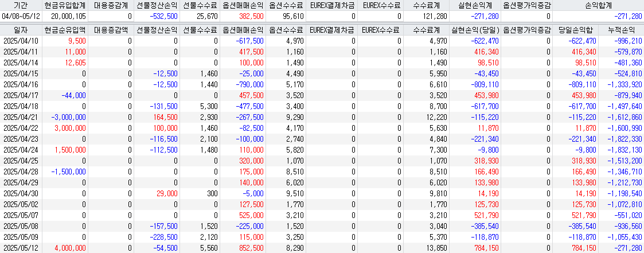This screenshot has width=644, height=253.
Task: Click the 현금순유입액 column header
Action: [x=64, y=30]
